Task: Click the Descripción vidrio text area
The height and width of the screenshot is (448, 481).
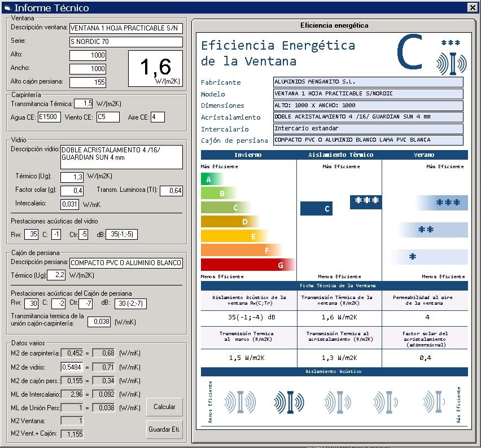Action: point(121,157)
